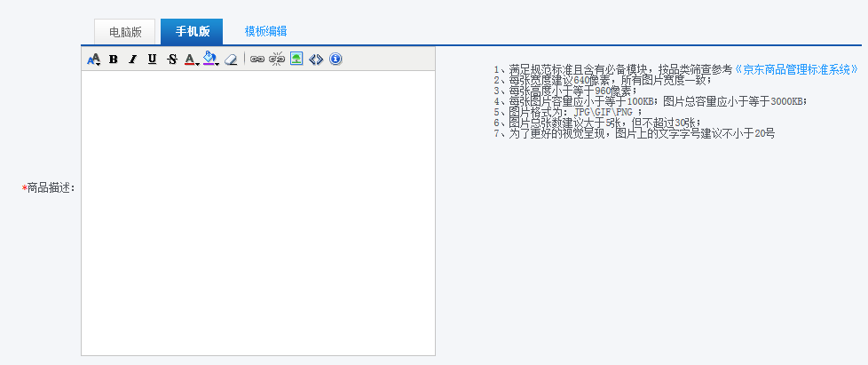This screenshot has height=365, width=868.
Task: Switch to the 电脑版 tab
Action: (125, 32)
